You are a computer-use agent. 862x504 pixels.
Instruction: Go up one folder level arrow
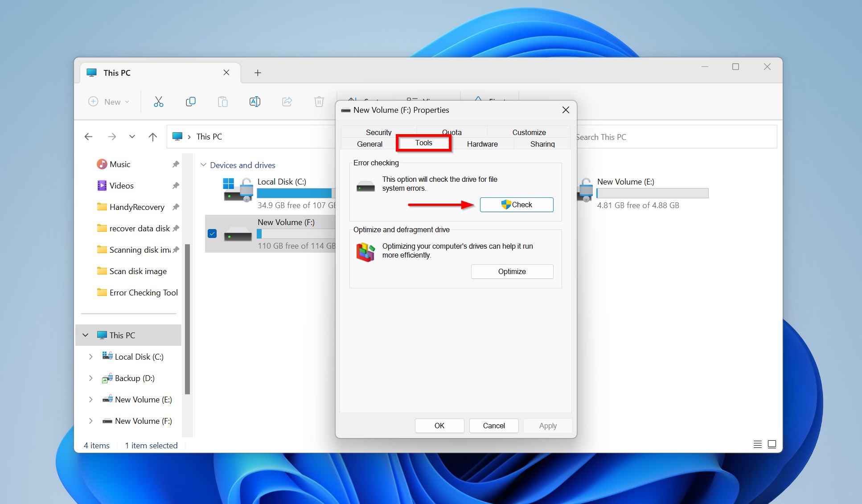point(152,137)
